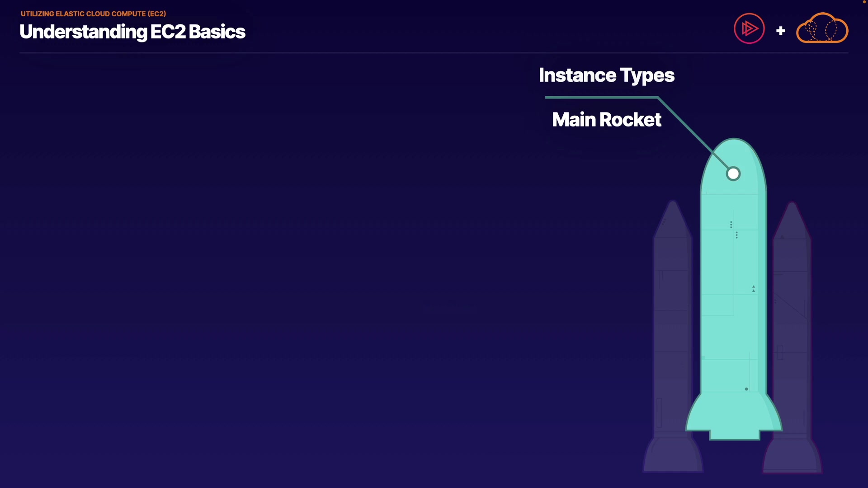Screen dimensions: 868x488
Task: Click the small triangle markers on teal rocket
Action: tap(753, 289)
